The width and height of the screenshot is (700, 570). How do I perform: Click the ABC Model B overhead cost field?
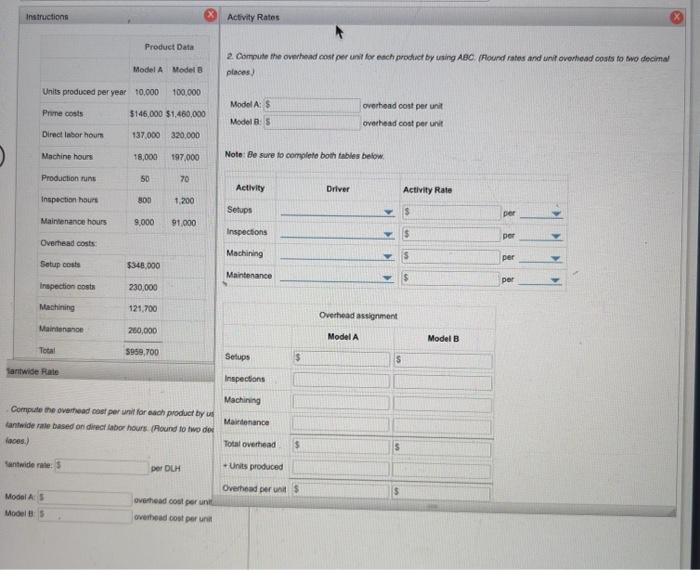[312, 122]
